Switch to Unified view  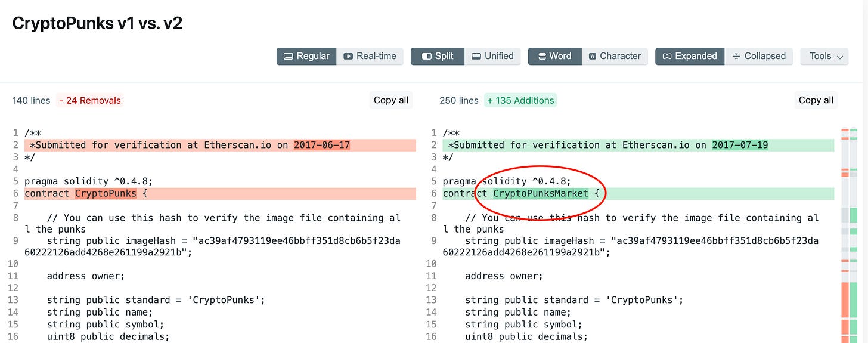coord(492,56)
